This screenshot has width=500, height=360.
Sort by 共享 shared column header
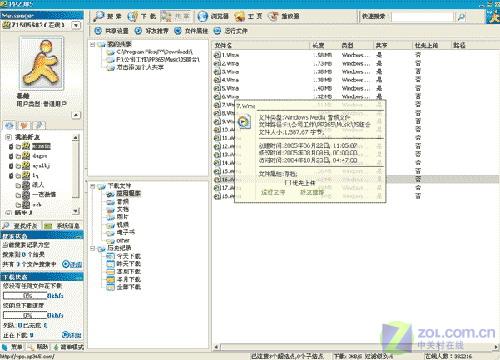coord(392,45)
